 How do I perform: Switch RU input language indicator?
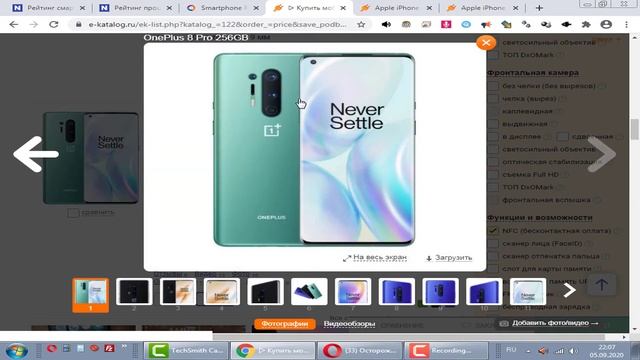511,350
